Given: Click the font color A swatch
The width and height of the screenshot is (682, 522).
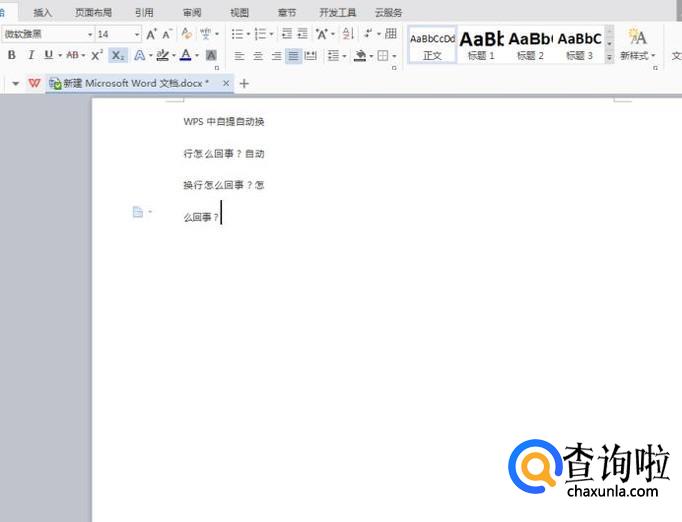Looking at the screenshot, I should tap(186, 55).
